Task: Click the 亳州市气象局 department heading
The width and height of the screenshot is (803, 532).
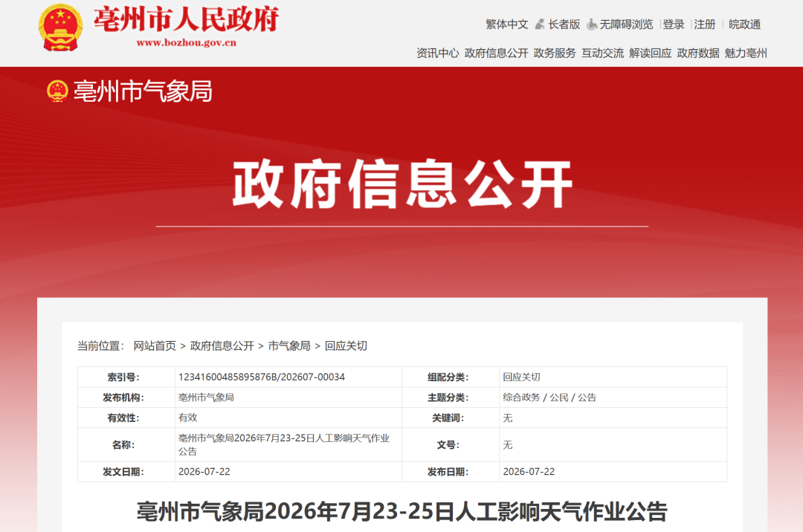Action: point(143,91)
